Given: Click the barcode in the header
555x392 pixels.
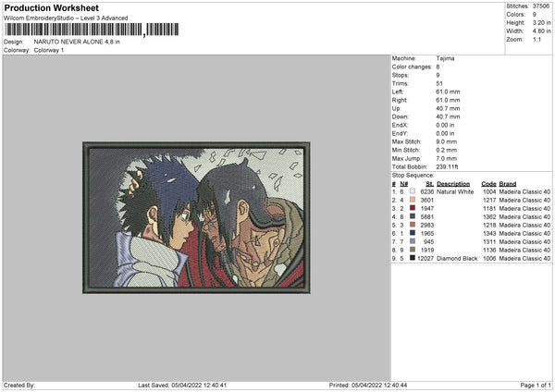Looking at the screenshot, I should pos(92,30).
